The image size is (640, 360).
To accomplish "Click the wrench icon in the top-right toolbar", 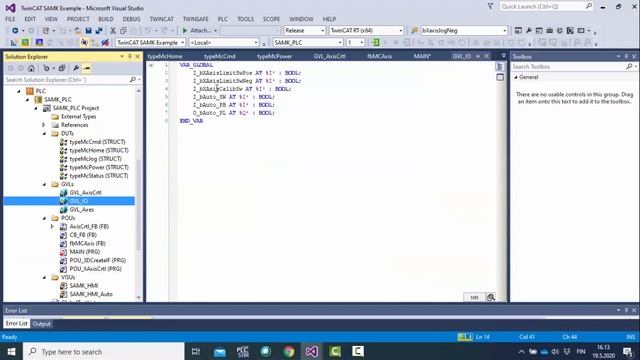I will click(529, 31).
